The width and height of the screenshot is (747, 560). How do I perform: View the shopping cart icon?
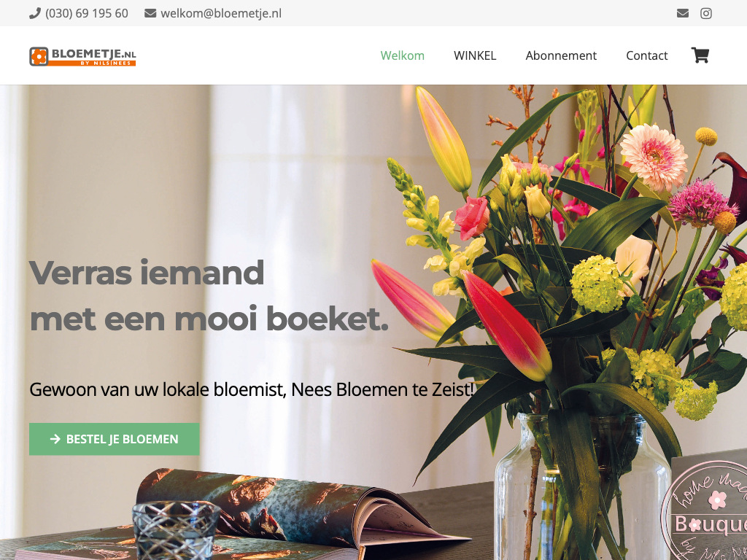coord(700,55)
